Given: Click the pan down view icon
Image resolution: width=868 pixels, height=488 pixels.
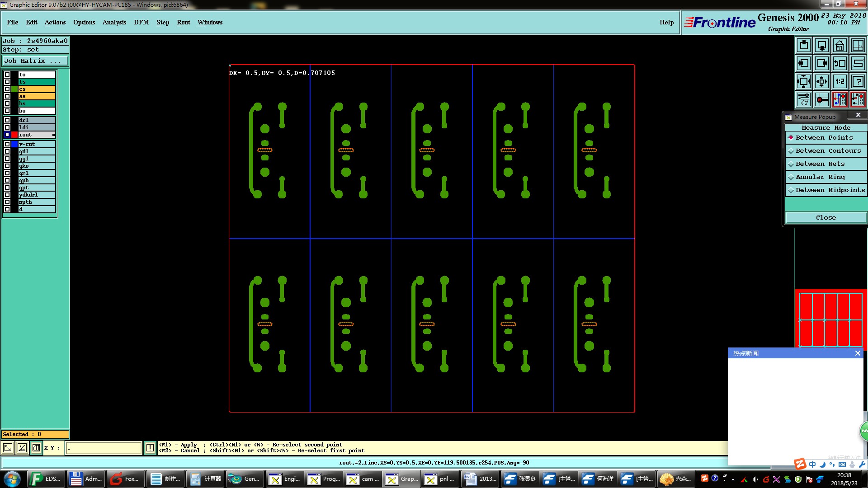Looking at the screenshot, I should (821, 45).
